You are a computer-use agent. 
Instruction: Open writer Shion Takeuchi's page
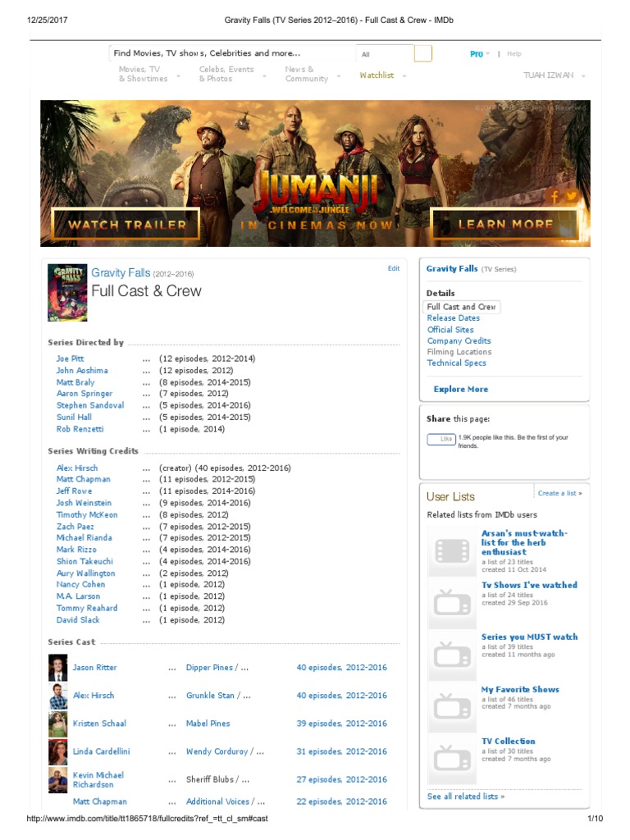click(x=84, y=561)
